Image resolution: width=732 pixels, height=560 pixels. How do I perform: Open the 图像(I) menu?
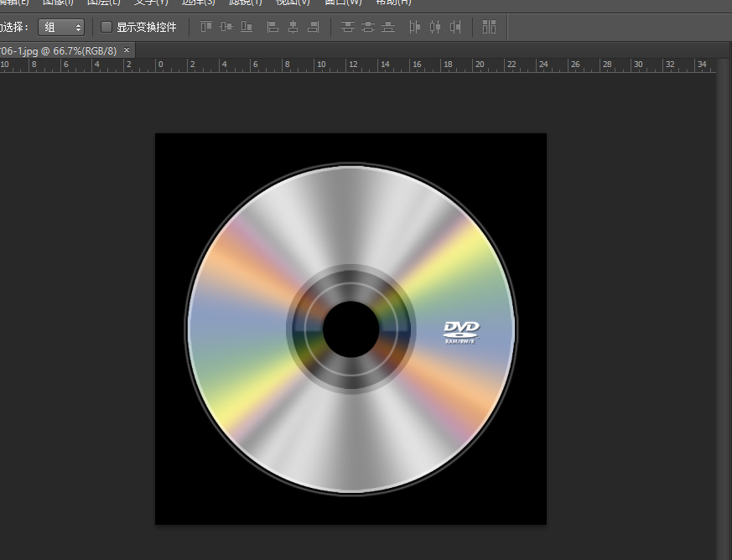tap(58, 3)
